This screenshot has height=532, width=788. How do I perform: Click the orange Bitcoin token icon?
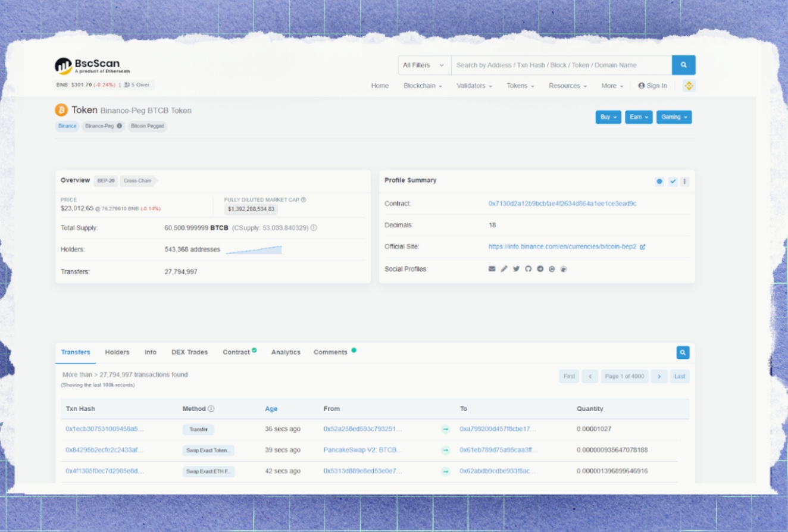coord(61,110)
